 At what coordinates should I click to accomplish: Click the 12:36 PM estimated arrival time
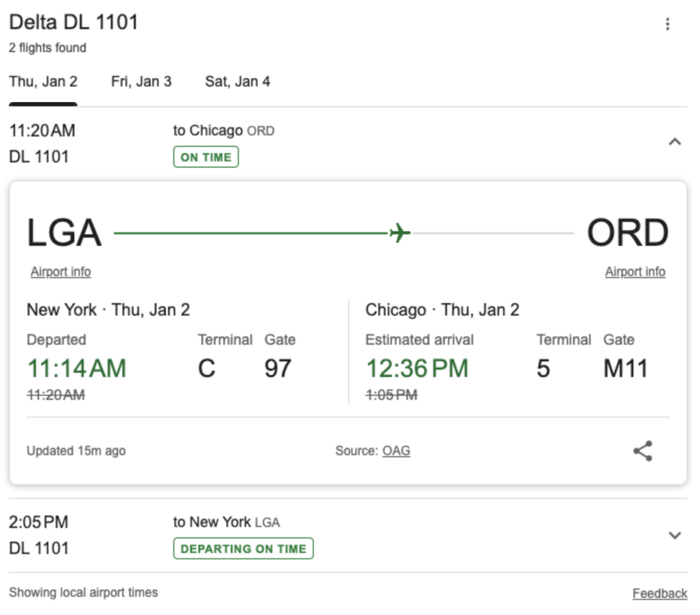[417, 369]
